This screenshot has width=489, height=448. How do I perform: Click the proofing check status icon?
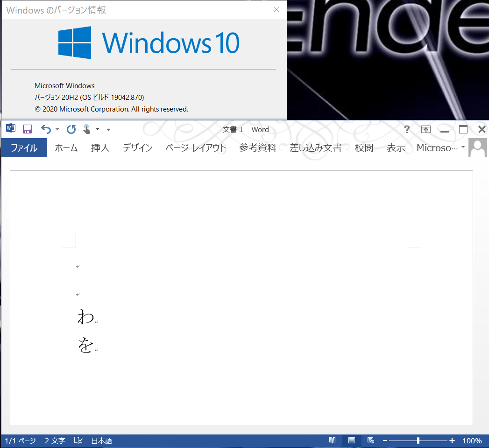[x=78, y=441]
